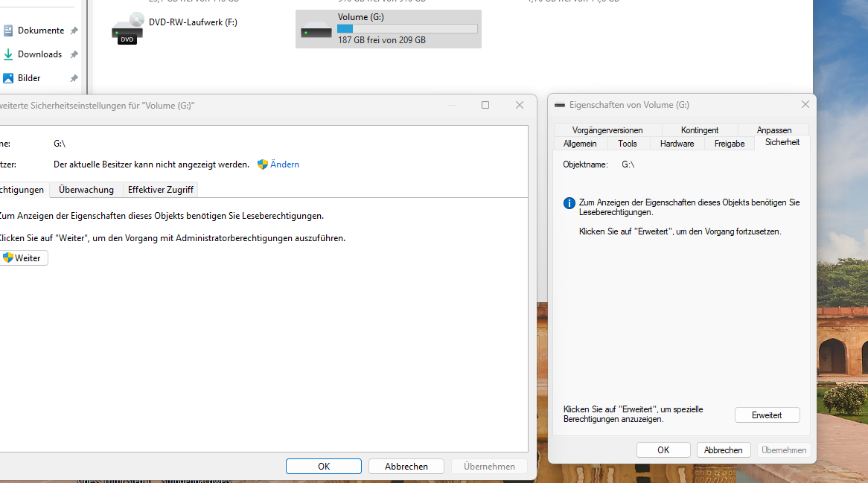Click OK in the Eigenschaften von Volume dialog
The width and height of the screenshot is (868, 483).
tap(663, 450)
